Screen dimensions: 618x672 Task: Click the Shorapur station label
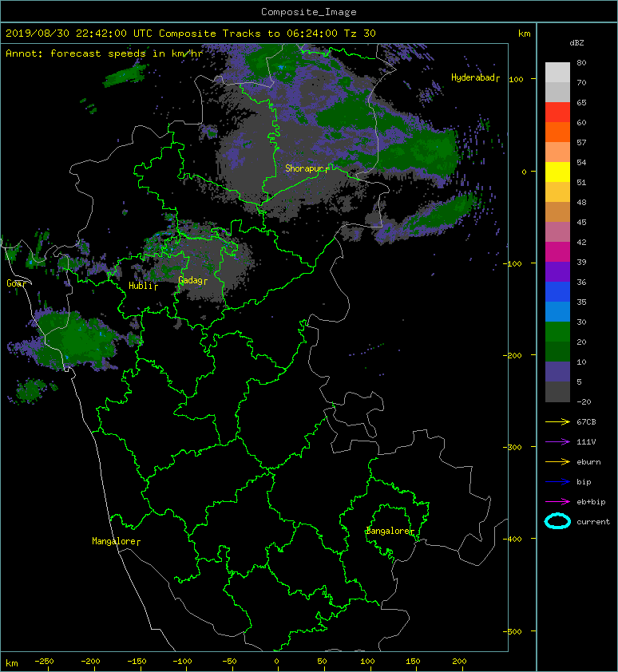pos(307,168)
